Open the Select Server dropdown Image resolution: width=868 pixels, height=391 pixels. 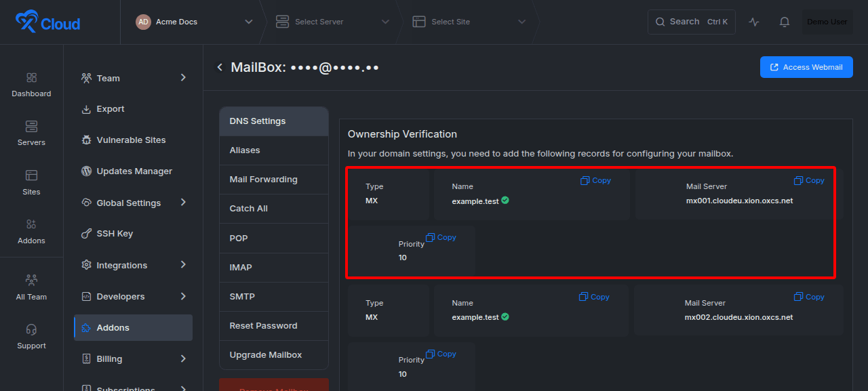pyautogui.click(x=332, y=22)
